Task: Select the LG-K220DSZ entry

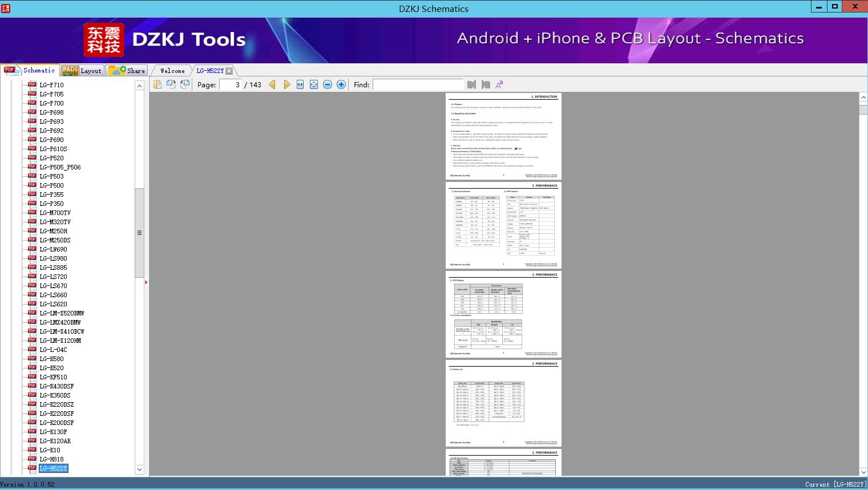Action: pos(56,404)
